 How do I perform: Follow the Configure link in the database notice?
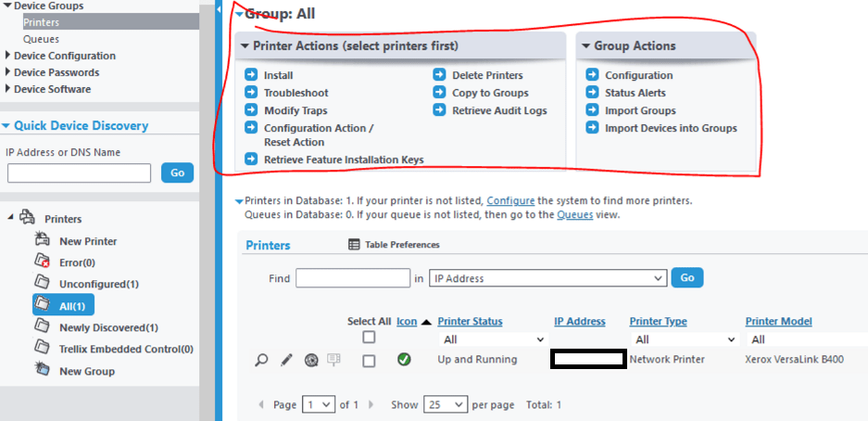click(x=510, y=200)
